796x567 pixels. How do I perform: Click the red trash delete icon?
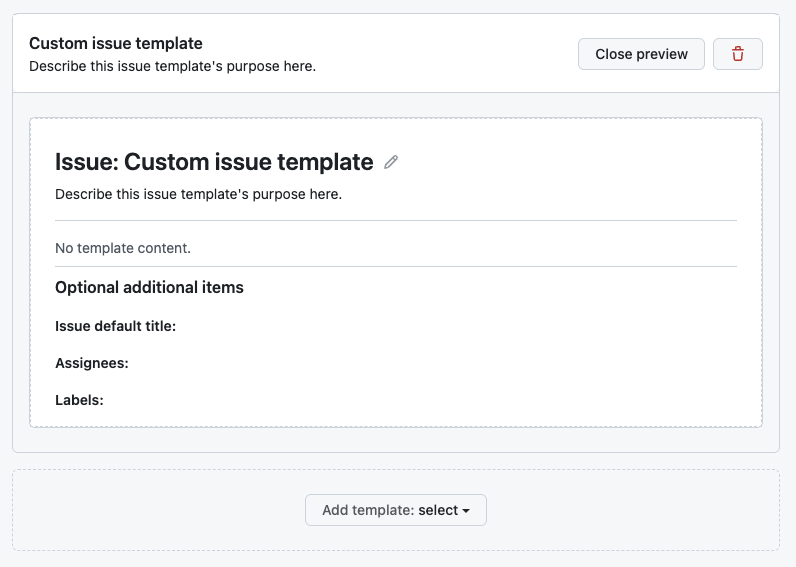click(738, 54)
